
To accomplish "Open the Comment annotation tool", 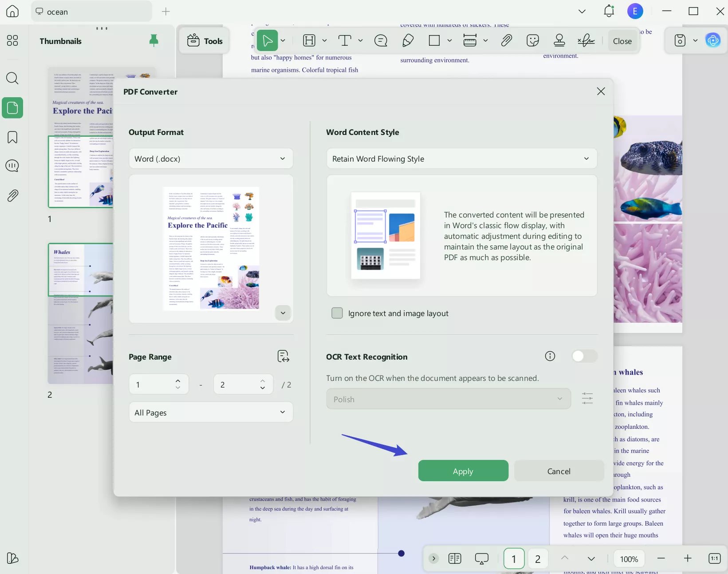I will click(x=381, y=40).
